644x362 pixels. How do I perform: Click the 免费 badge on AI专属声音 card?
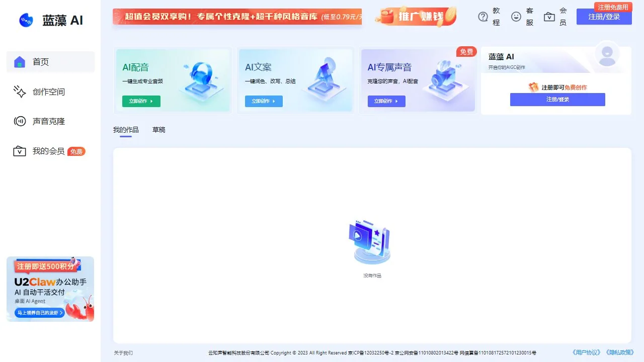466,52
